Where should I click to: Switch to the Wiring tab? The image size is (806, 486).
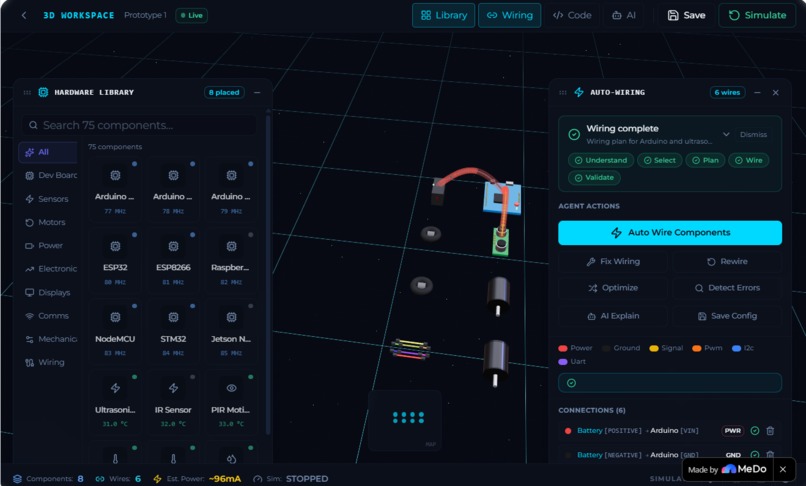click(509, 15)
